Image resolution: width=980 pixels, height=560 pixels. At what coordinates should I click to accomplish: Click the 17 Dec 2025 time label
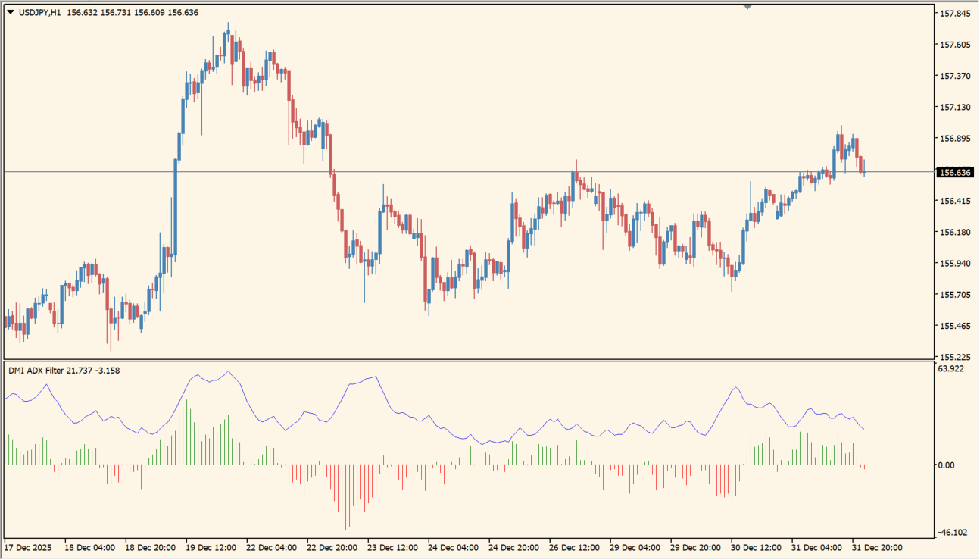tap(27, 547)
